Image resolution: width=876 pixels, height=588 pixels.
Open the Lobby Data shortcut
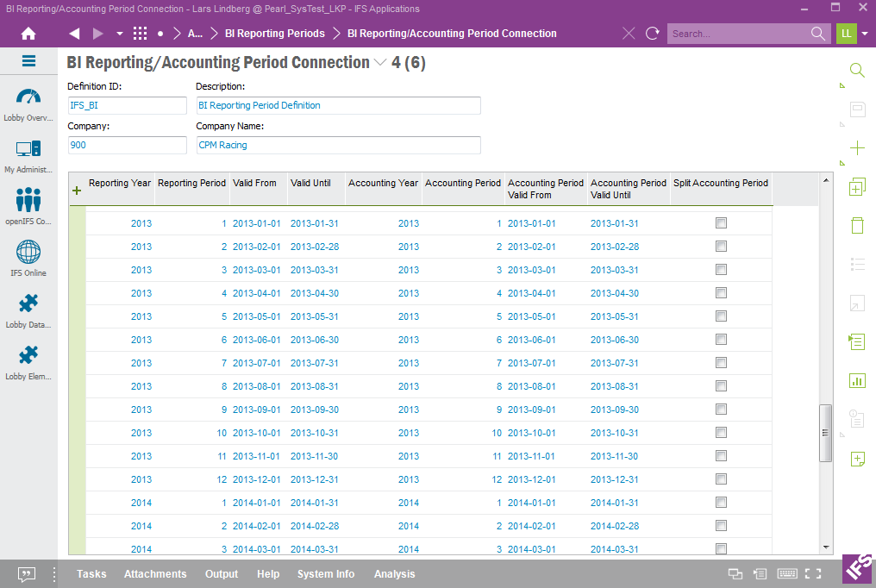28,311
